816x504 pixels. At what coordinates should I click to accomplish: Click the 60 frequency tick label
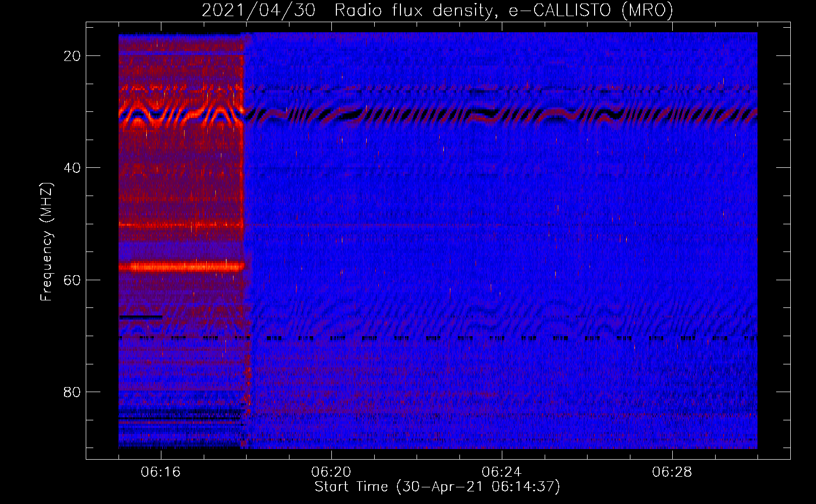tap(73, 280)
